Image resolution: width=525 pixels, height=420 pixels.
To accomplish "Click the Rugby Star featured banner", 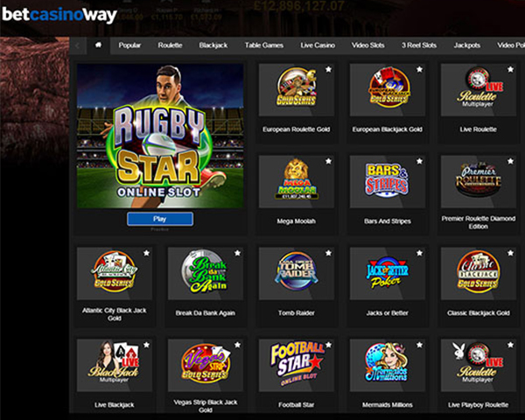I will click(x=160, y=136).
